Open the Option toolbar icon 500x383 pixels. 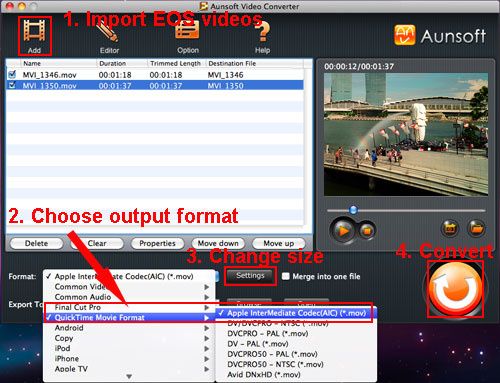[187, 31]
